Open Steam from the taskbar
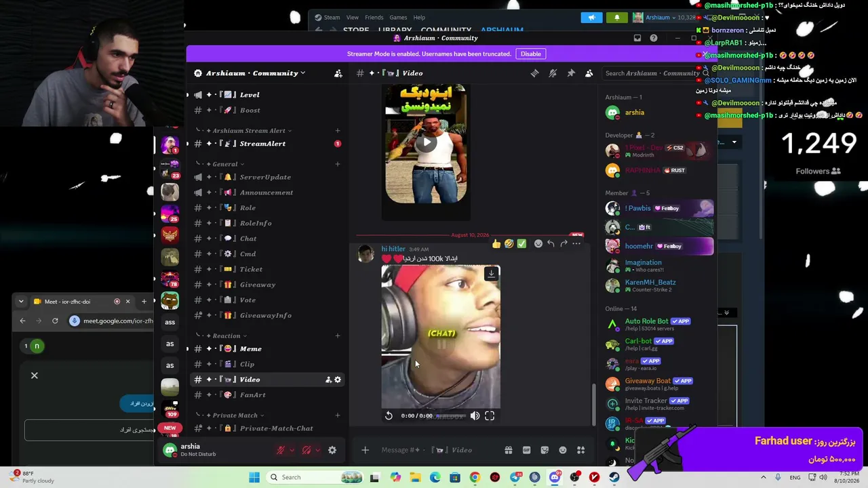Viewport: 868px width, 488px height. pos(614,477)
